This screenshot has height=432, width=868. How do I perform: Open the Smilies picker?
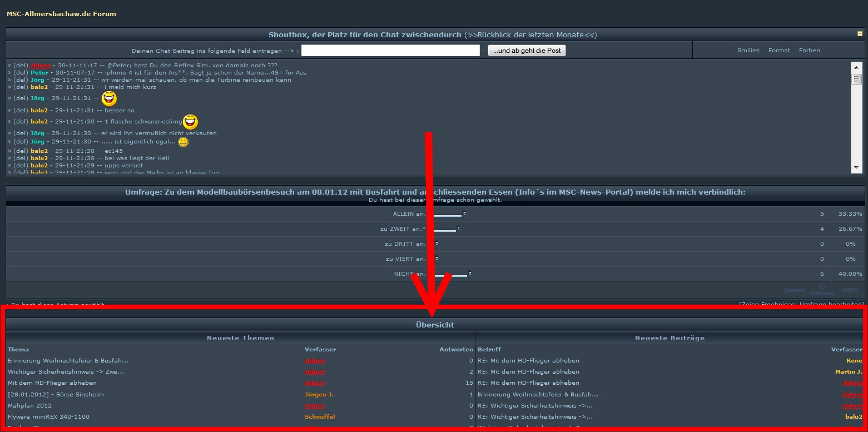748,50
